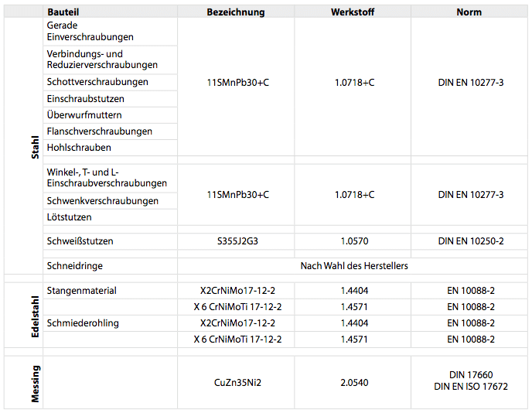The height and width of the screenshot is (413, 532).
Task: Click the Überwurfmuttern cell
Action: 84,115
